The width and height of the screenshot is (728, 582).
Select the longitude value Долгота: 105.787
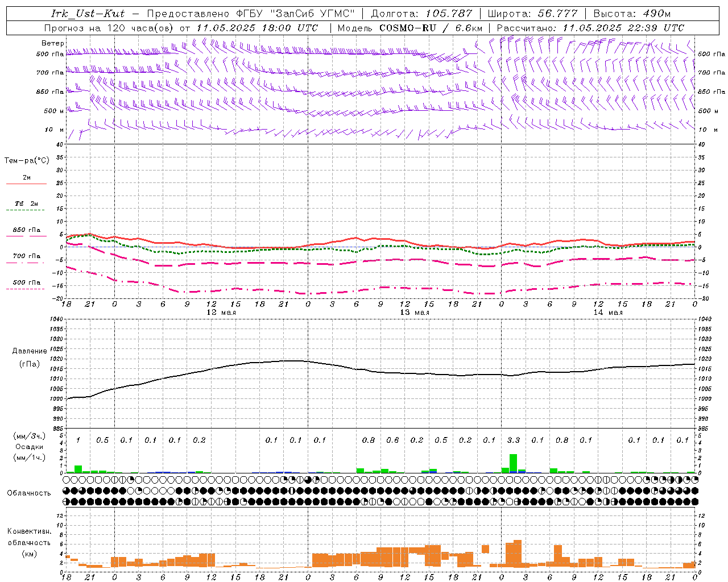point(421,13)
